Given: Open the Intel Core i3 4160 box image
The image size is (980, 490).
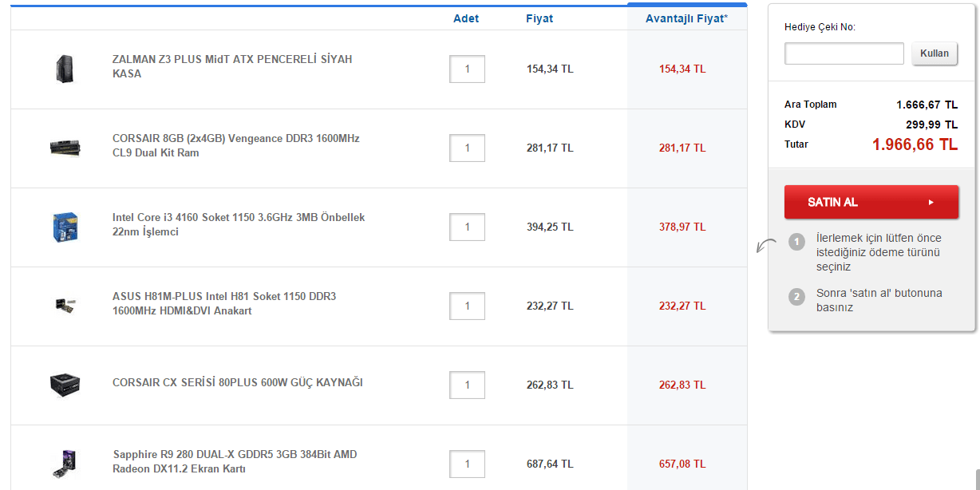Looking at the screenshot, I should pos(65,227).
